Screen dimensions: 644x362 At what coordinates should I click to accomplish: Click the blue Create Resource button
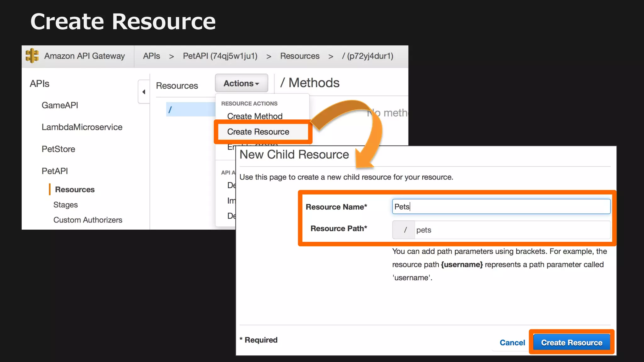(572, 343)
